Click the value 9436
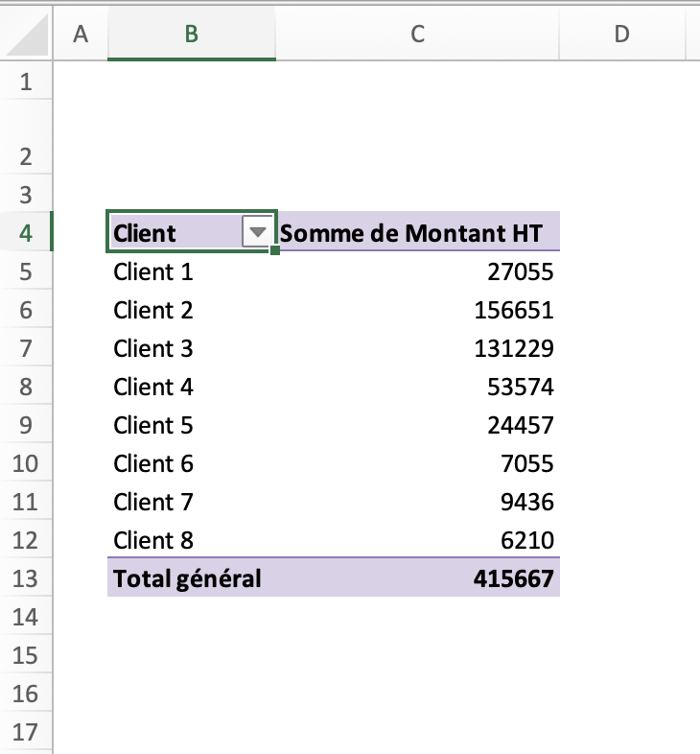Image resolution: width=700 pixels, height=754 pixels. 527,503
